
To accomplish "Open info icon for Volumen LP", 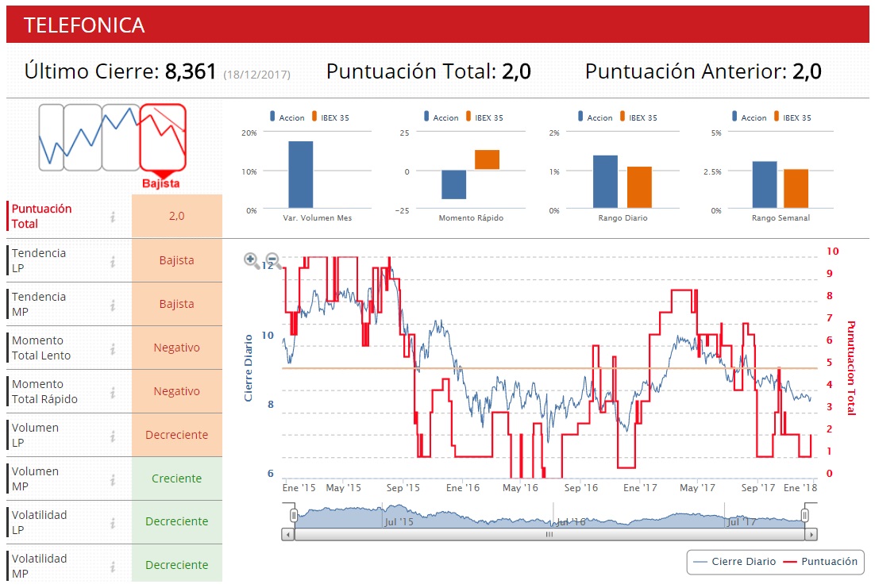I will [113, 436].
